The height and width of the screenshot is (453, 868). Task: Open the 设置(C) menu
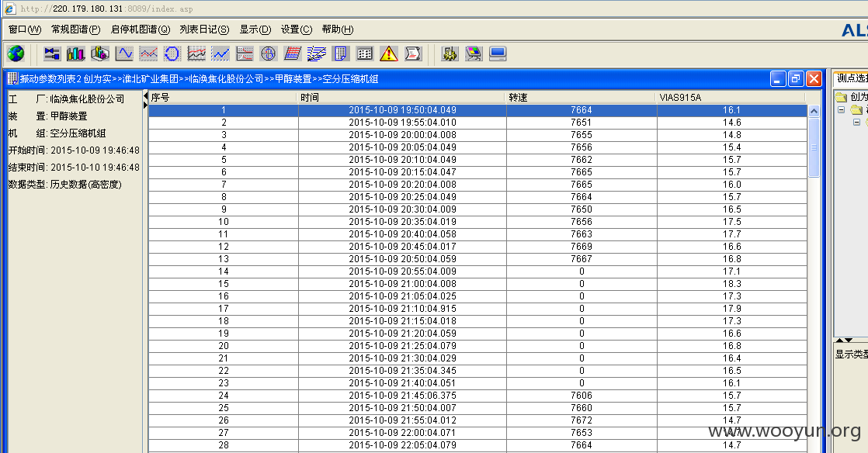click(x=296, y=29)
